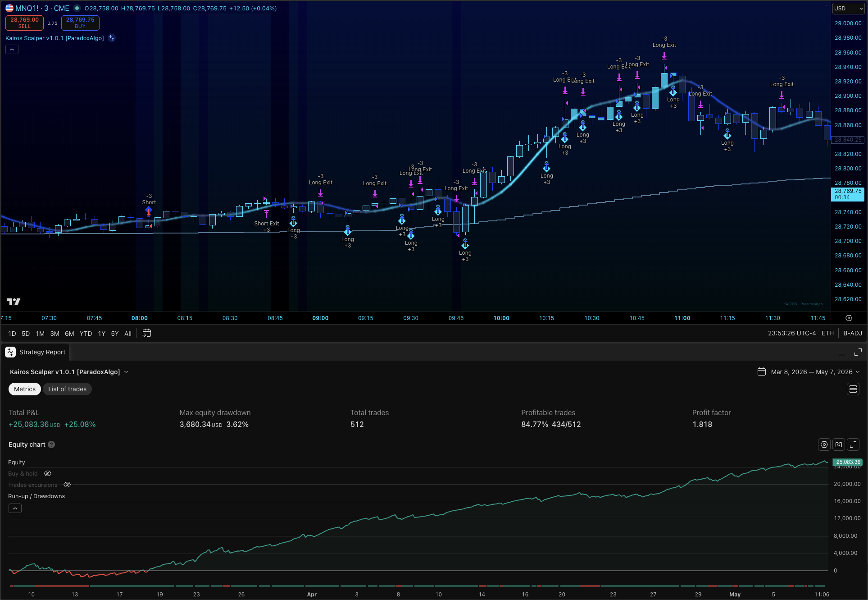Screen dimensions: 868x600
Task: Toggle Trades excursions visibility eye
Action: click(x=67, y=485)
